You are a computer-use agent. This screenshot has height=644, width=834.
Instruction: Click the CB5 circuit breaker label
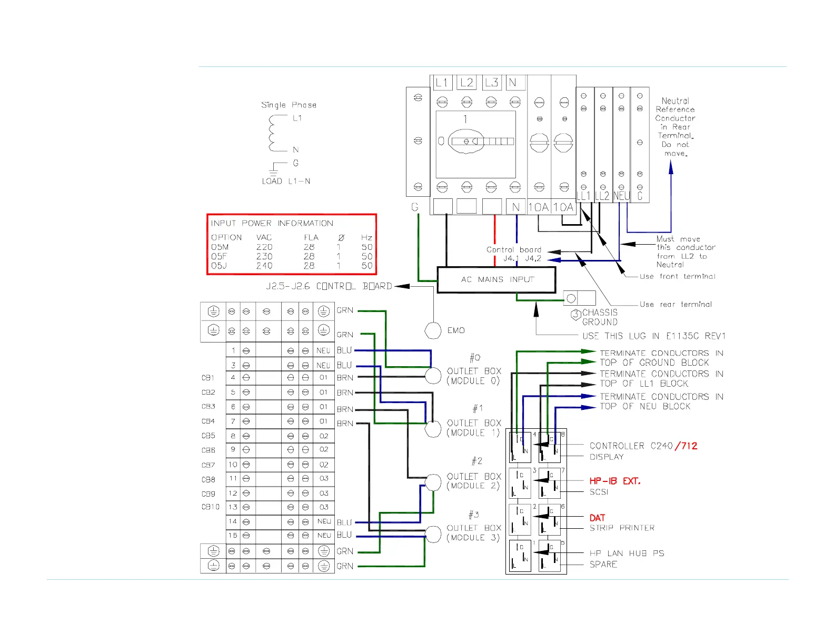208,436
